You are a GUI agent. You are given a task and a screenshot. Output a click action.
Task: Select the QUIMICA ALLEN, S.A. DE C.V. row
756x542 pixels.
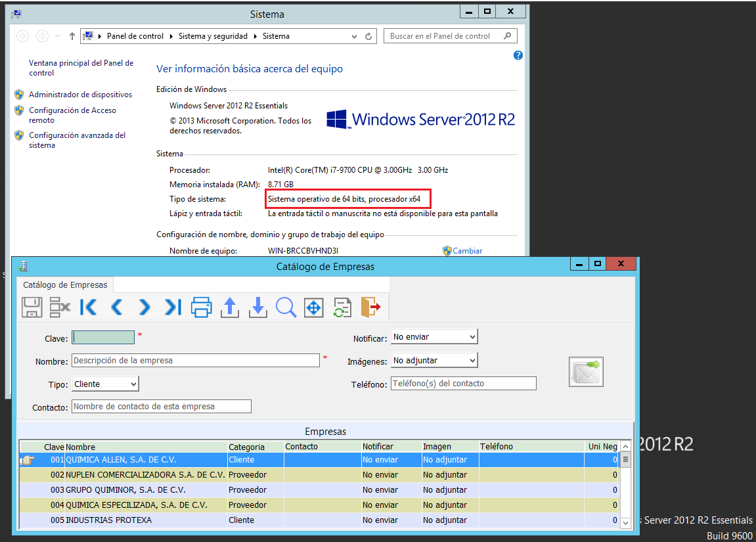[319, 460]
